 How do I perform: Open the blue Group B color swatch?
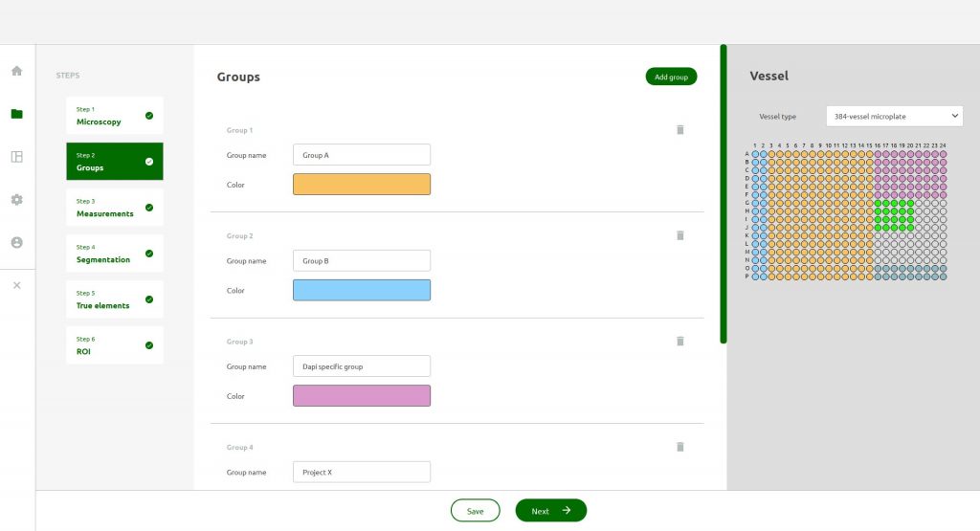pyautogui.click(x=361, y=290)
